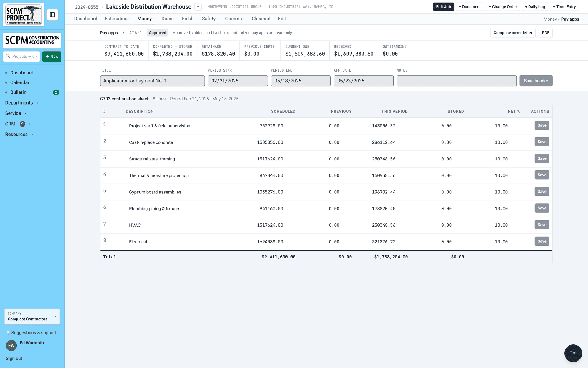Click the Save header button

click(536, 81)
